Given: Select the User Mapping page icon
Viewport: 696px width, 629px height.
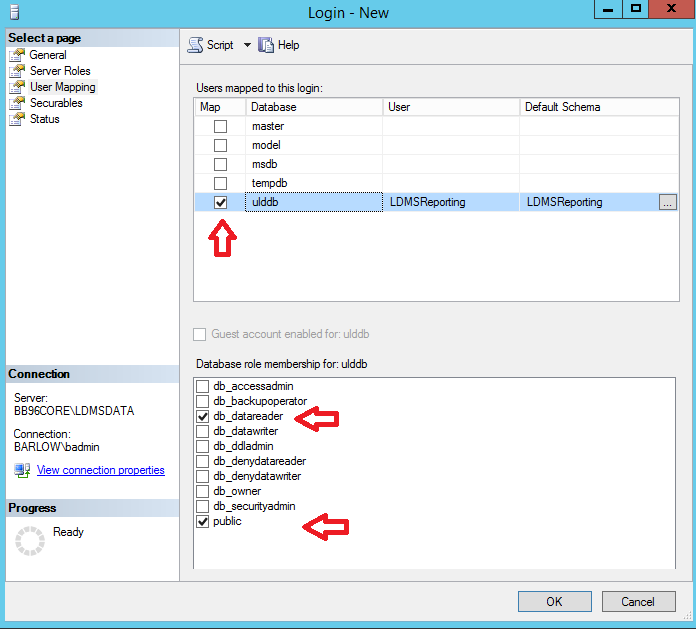Looking at the screenshot, I should pos(16,87).
